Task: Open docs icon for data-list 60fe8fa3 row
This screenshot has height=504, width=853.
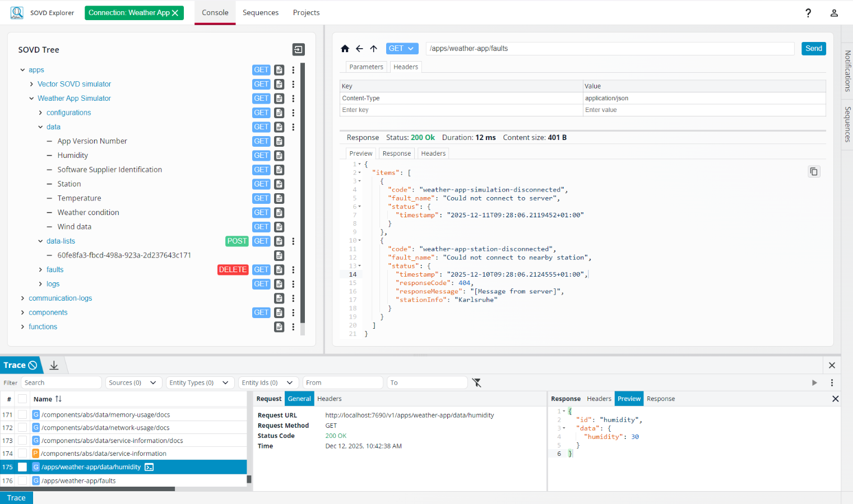Action: pyautogui.click(x=279, y=255)
